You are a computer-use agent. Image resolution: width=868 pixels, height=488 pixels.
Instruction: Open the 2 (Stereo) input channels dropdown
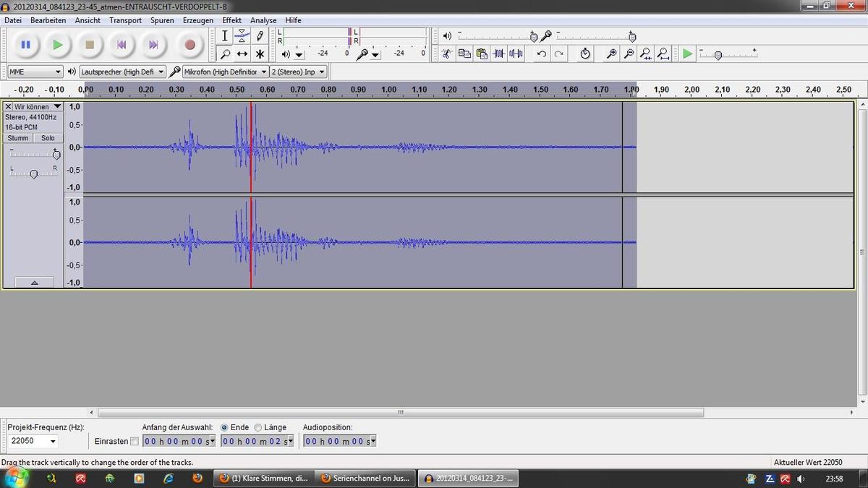299,72
